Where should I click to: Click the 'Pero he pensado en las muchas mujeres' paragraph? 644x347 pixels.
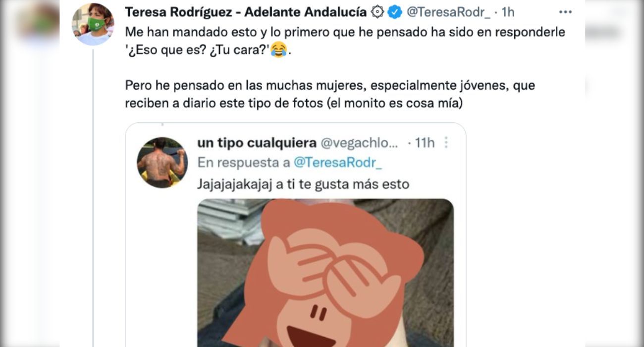coord(330,95)
